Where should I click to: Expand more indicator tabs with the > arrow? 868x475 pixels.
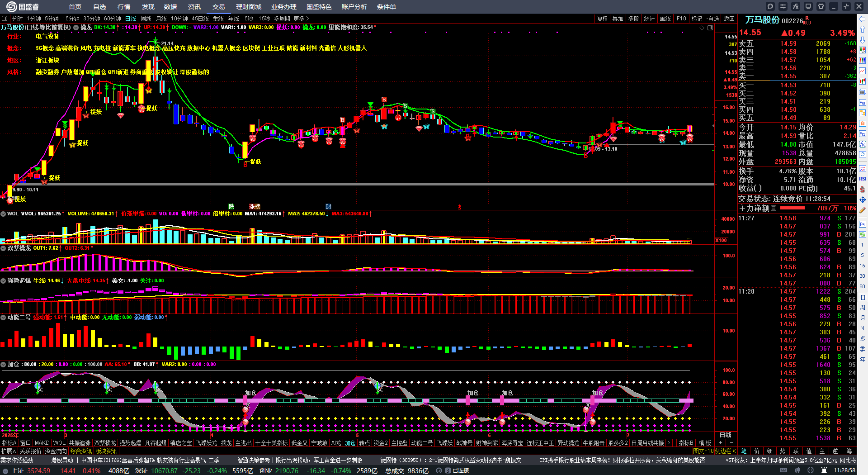[x=669, y=443]
